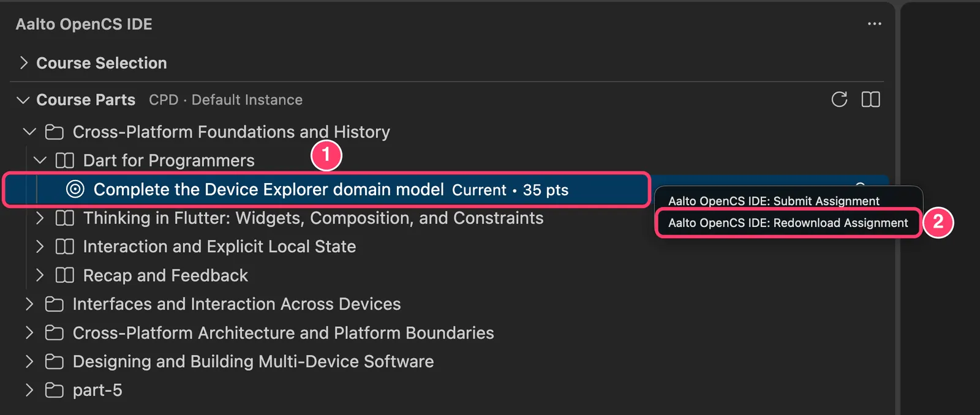980x415 pixels.
Task: Click the folder icon for Interfaces and Interaction Across Devices
Action: click(55, 304)
